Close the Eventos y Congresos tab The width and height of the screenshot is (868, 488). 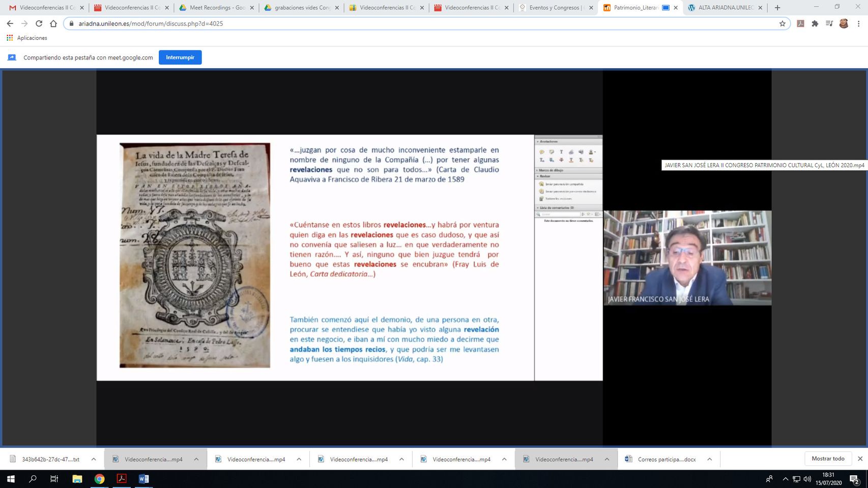point(591,8)
